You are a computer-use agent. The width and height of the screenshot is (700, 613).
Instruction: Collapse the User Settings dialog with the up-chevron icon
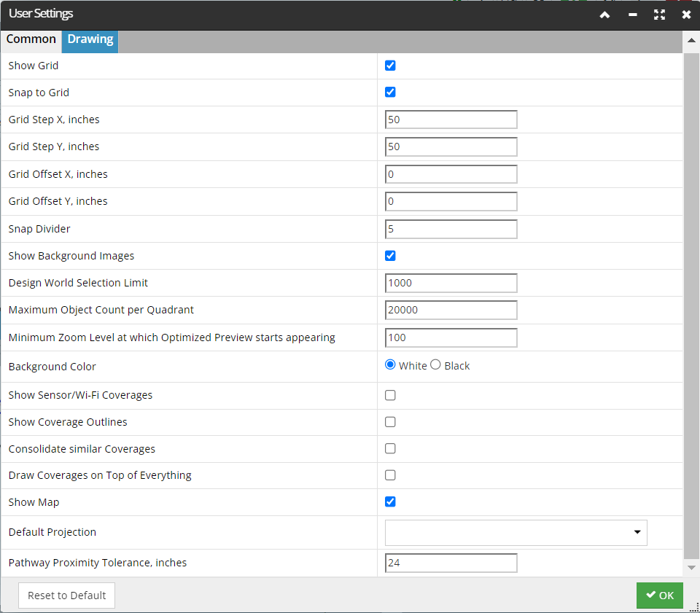tap(604, 15)
